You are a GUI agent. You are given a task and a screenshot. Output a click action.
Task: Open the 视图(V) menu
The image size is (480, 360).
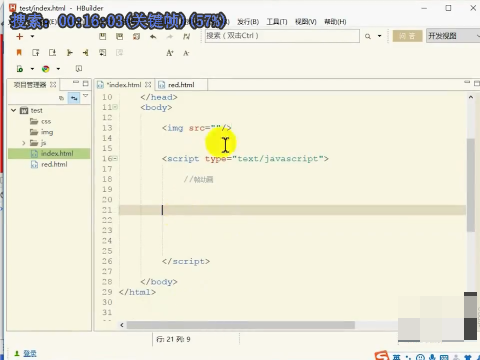(x=306, y=22)
